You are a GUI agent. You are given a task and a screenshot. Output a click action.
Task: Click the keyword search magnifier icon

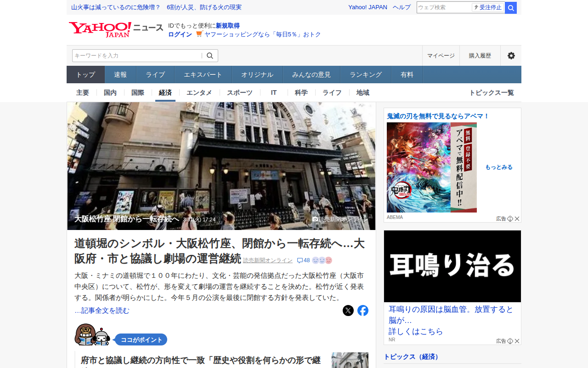(210, 56)
